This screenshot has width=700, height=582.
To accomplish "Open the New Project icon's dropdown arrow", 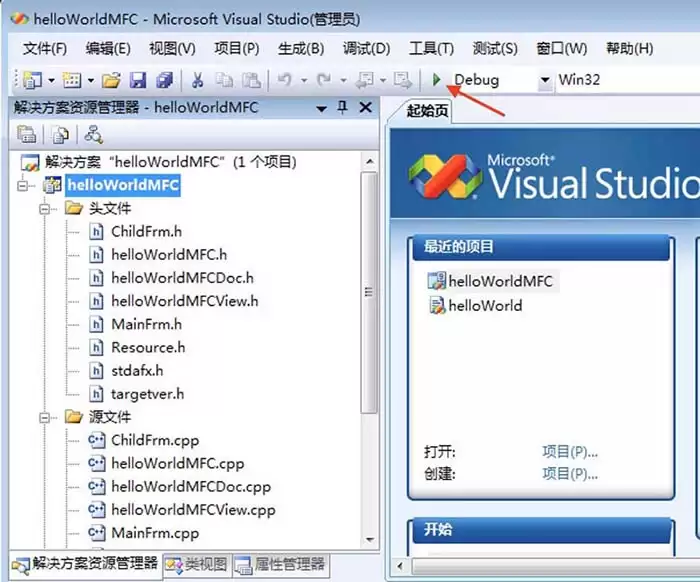I will click(x=51, y=81).
